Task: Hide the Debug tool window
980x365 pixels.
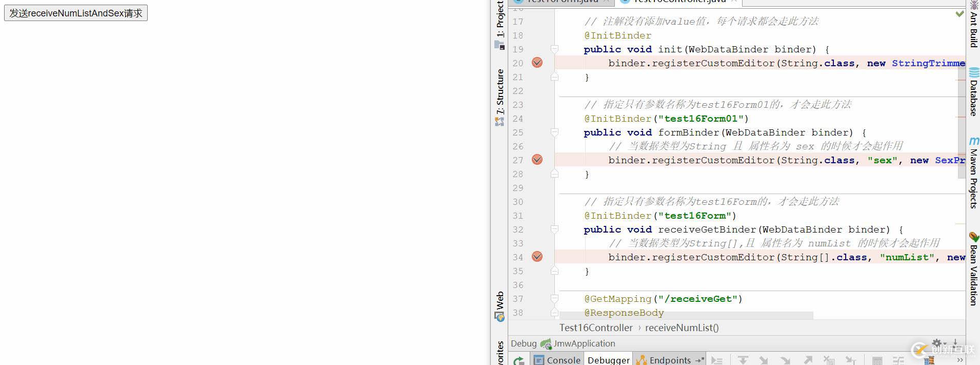Action: point(955,342)
